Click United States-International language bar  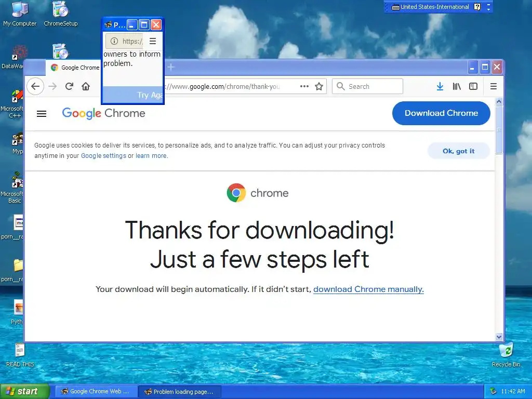click(x=431, y=7)
